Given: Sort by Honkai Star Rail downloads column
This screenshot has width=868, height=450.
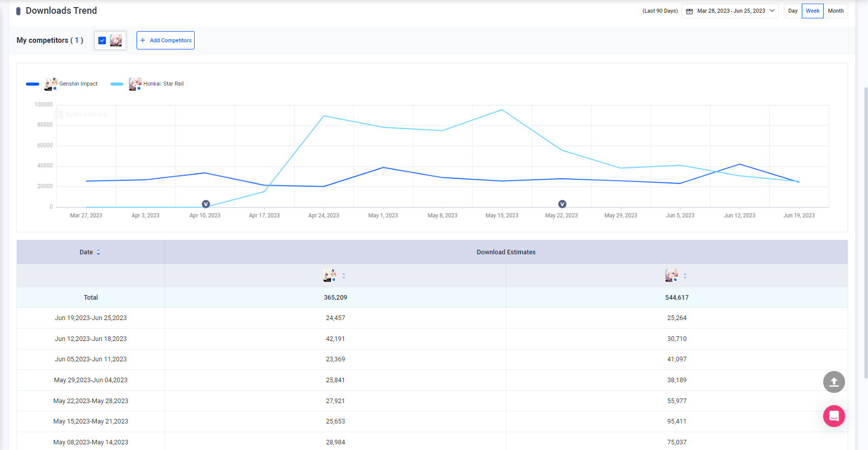Looking at the screenshot, I should tap(685, 276).
